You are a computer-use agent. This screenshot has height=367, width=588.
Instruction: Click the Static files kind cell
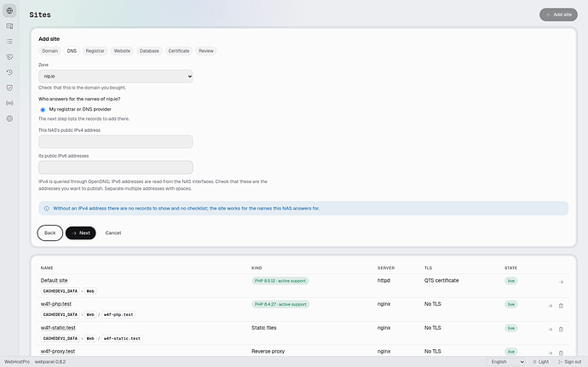(x=264, y=328)
